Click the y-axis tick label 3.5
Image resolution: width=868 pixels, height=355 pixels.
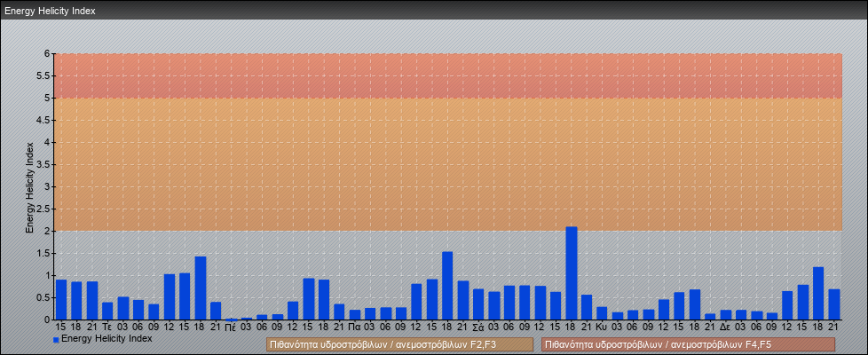point(43,164)
